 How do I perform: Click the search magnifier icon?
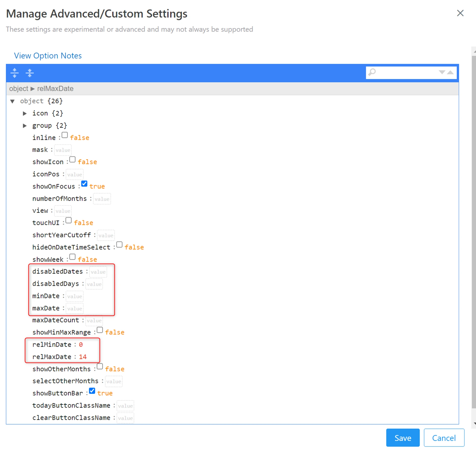(372, 72)
